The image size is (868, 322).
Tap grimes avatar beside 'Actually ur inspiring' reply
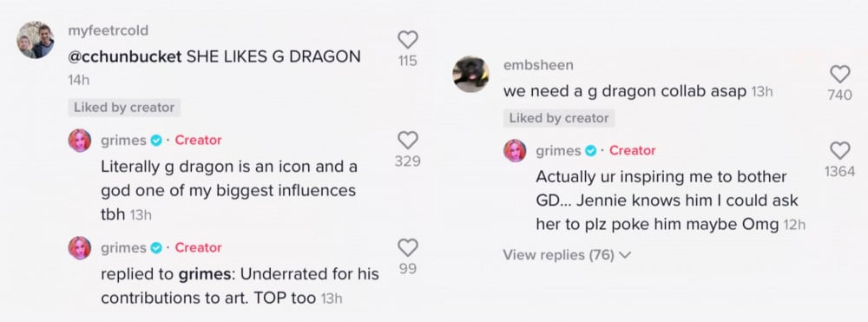(515, 150)
